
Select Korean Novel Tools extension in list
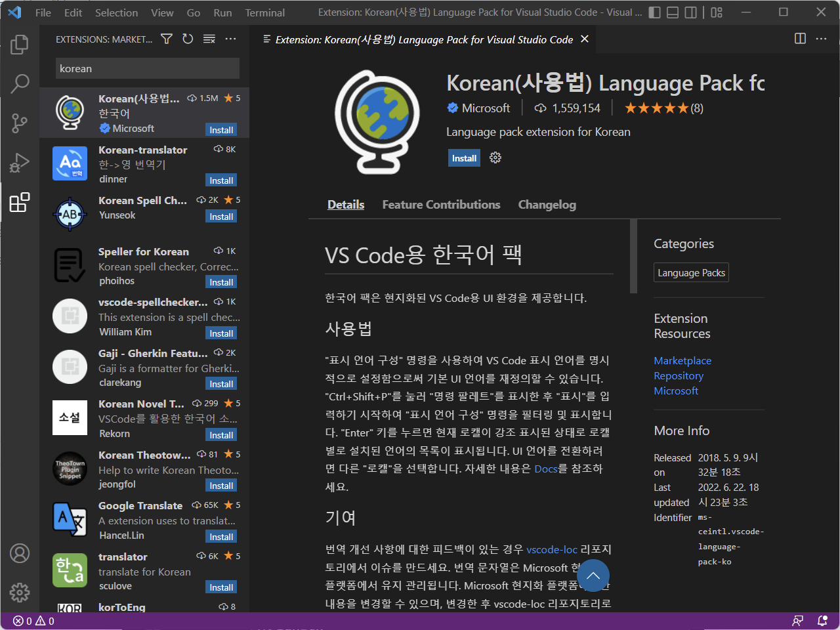pos(144,419)
